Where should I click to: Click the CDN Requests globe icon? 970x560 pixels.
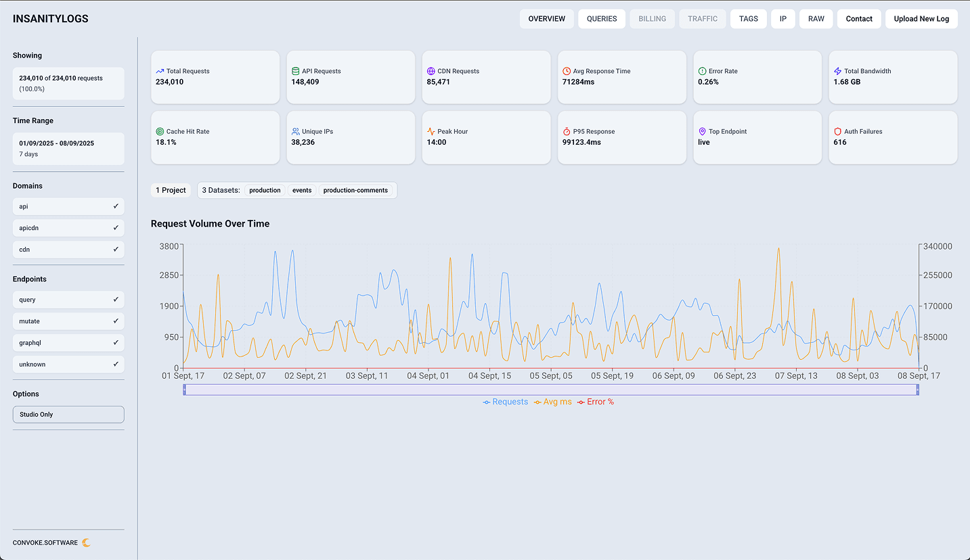[x=431, y=70]
